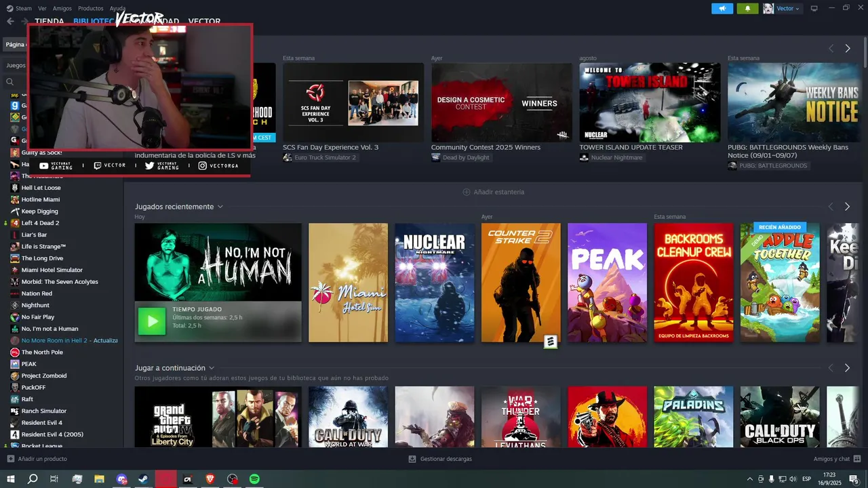Screen dimensions: 868x488
Task: Open the Windows notification center icon
Action: pyautogui.click(x=854, y=479)
